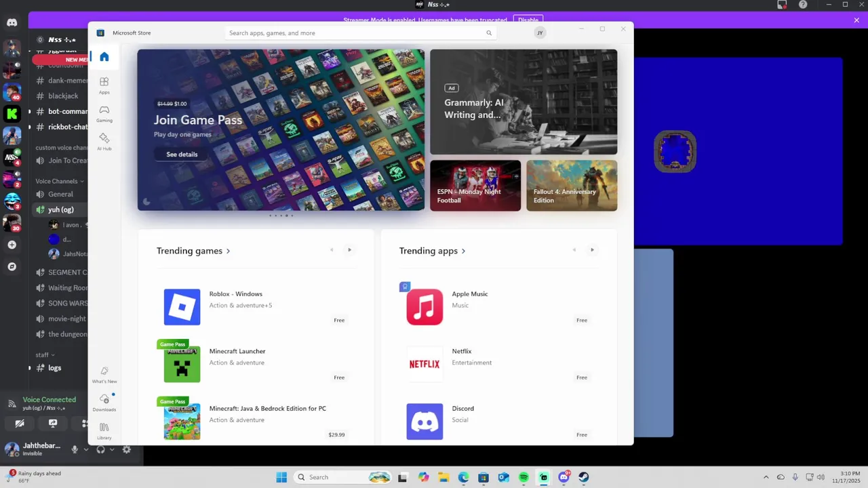
Task: Open Library in the Store sidebar
Action: click(104, 431)
